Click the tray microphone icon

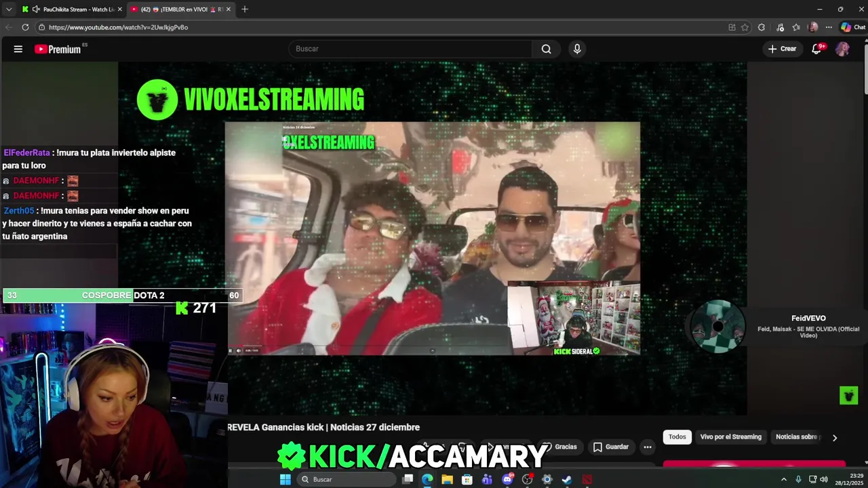(798, 479)
